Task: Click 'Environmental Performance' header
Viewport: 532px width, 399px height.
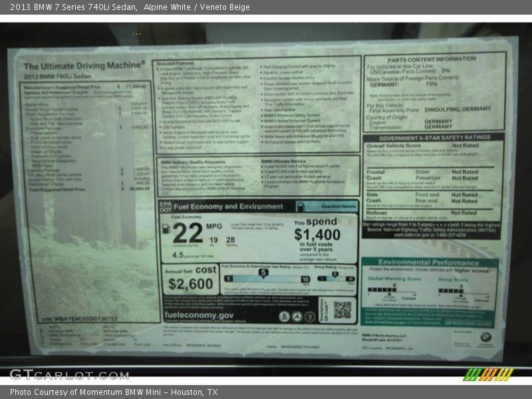Action: 428,262
